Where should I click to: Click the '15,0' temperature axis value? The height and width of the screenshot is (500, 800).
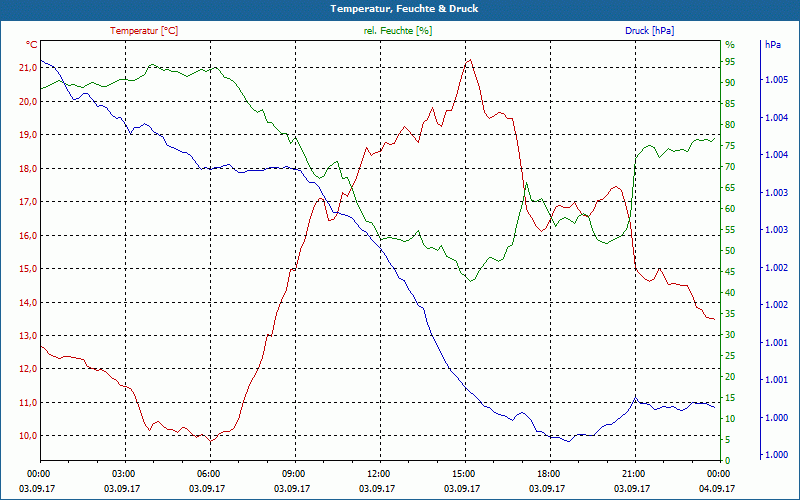[28, 268]
